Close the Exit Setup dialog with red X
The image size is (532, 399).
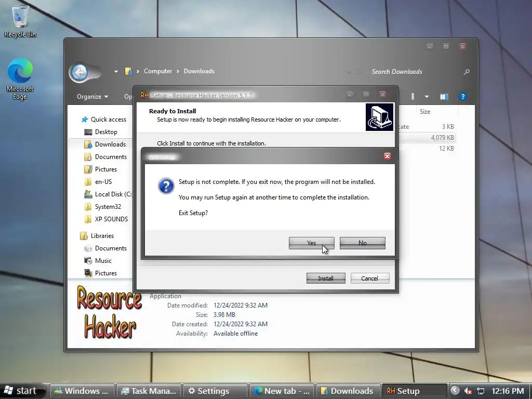[x=387, y=156]
